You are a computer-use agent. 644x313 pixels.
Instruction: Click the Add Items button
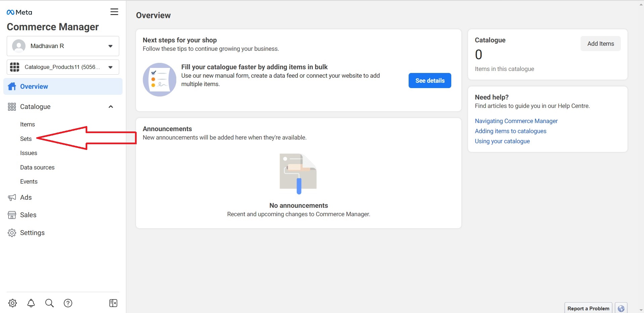(x=600, y=44)
